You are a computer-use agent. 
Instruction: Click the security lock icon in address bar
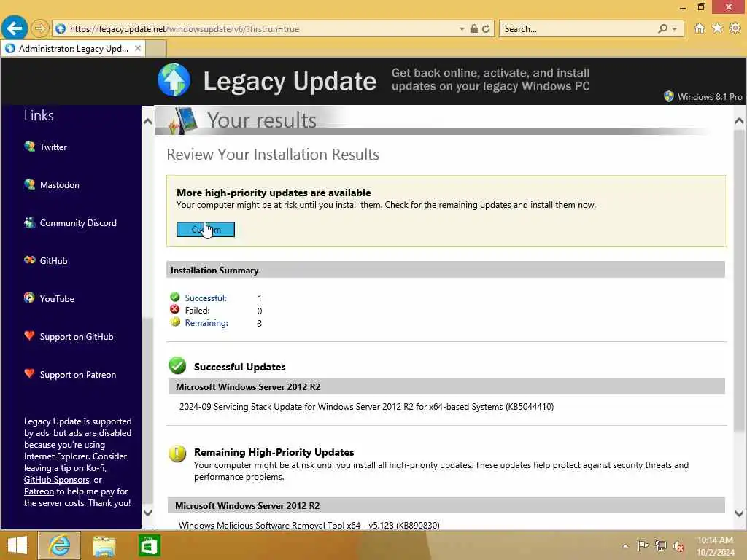tap(474, 29)
